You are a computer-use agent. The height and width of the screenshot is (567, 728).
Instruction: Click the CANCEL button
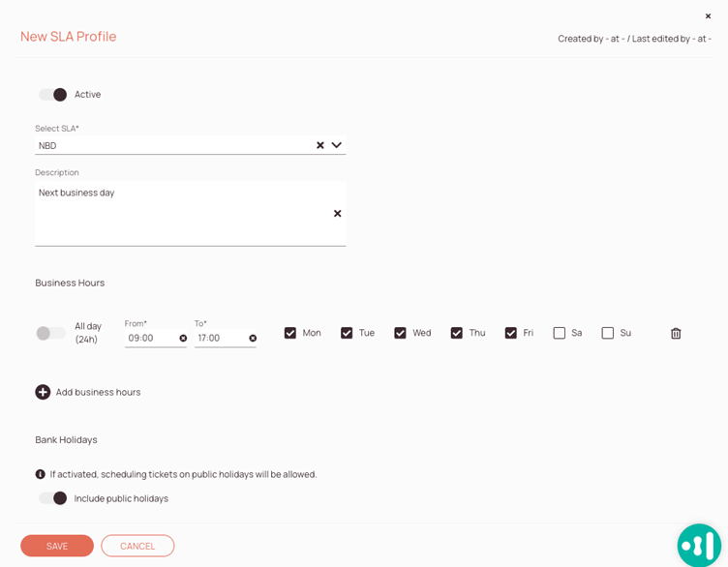click(137, 546)
